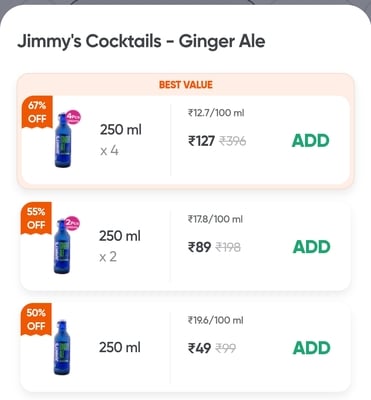Tap the pink 4 Pcs badge

73,117
